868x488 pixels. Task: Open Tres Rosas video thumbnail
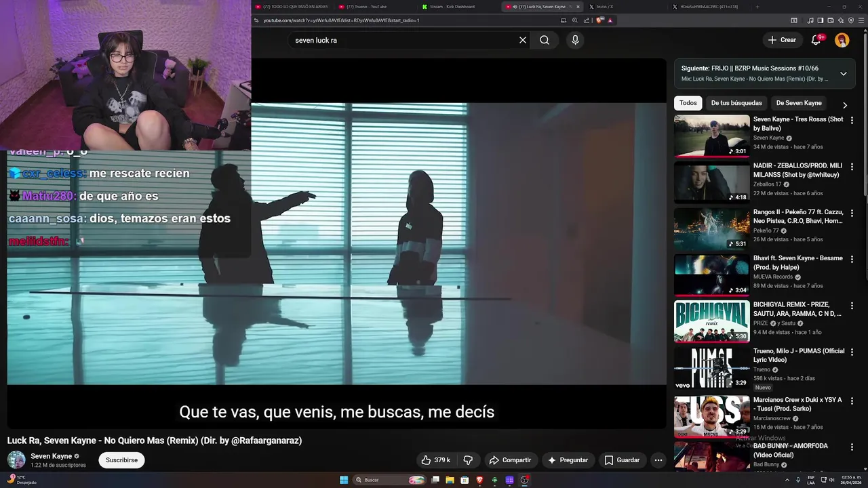click(x=711, y=136)
